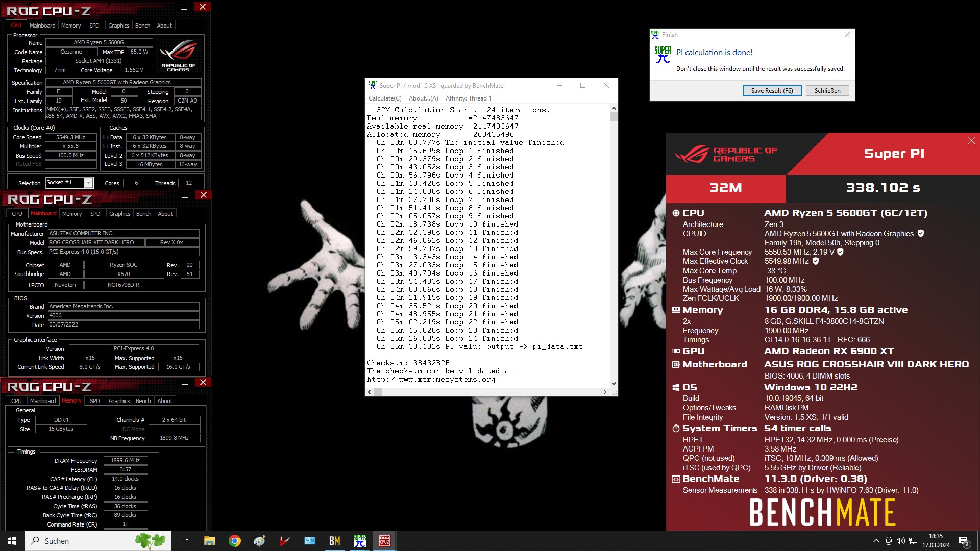Click DRAM Frequency value 1899.6 MHz

[126, 460]
